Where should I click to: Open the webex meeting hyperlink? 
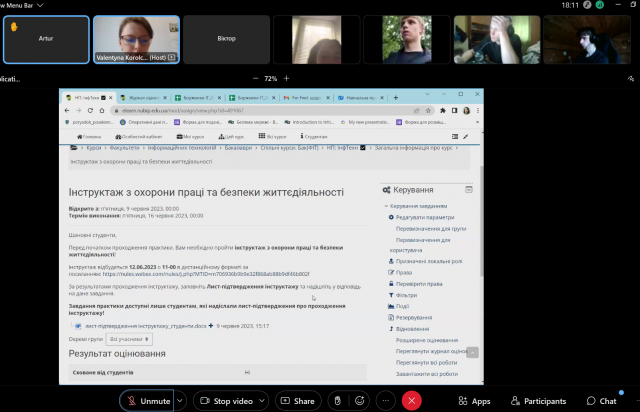pyautogui.click(x=206, y=274)
